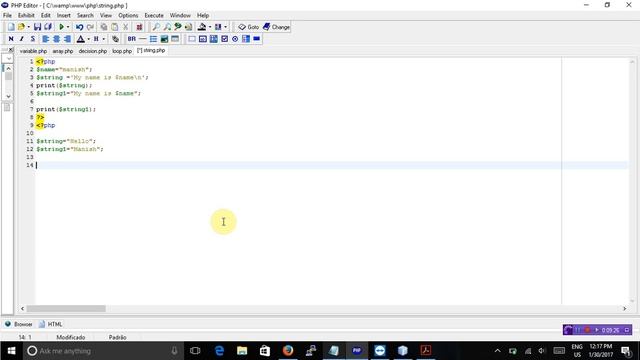Click the solid blue button element icon
640x360 pixels.
pos(257,39)
